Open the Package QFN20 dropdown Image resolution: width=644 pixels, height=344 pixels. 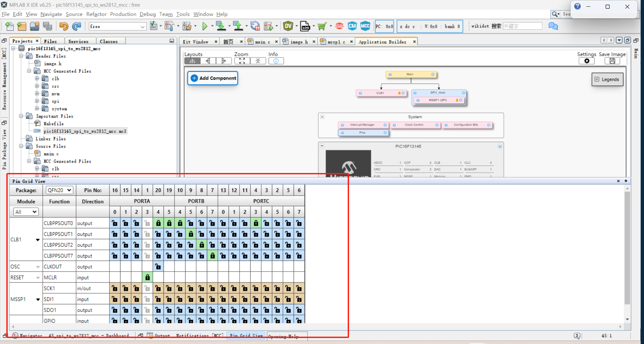(59, 190)
